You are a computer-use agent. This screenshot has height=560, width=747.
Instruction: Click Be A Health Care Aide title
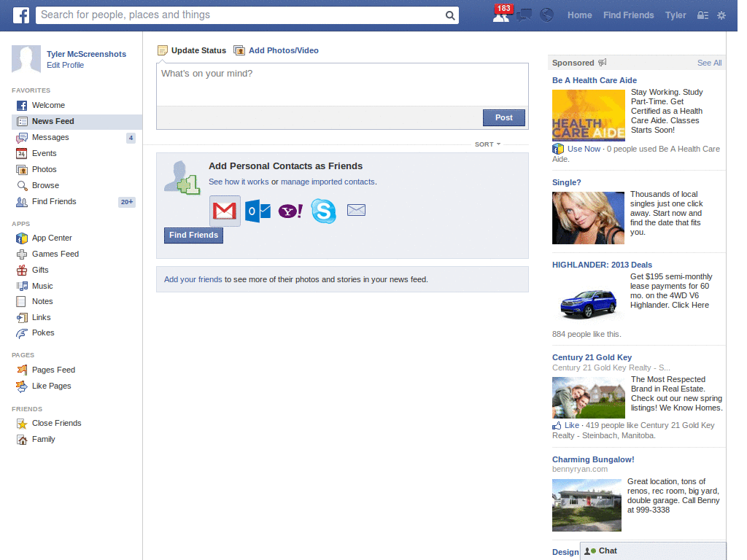point(594,80)
